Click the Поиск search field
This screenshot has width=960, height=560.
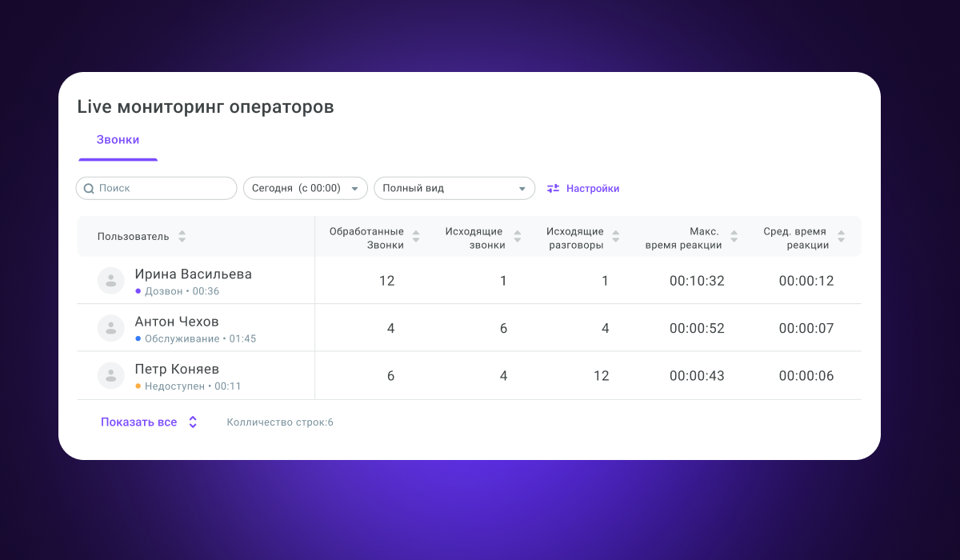[x=157, y=188]
